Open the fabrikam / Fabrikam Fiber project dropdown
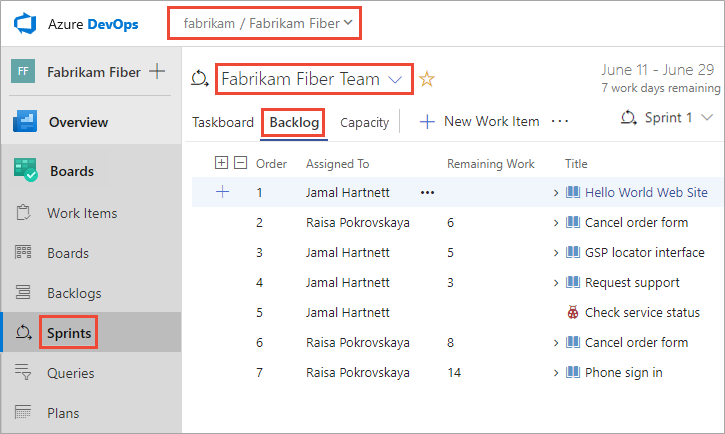 click(267, 21)
